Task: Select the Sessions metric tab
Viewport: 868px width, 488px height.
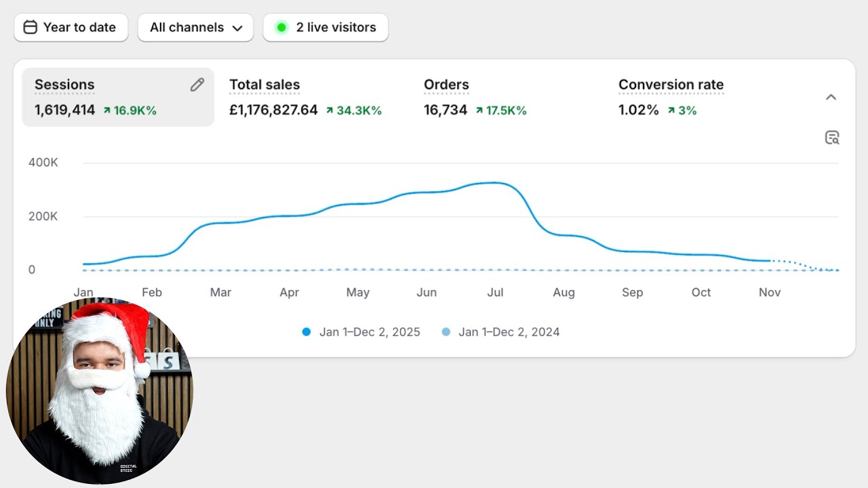Action: point(118,97)
